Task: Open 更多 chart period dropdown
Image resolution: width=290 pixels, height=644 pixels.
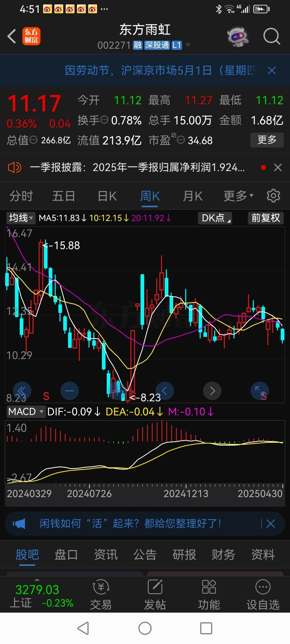Action: coord(238,196)
